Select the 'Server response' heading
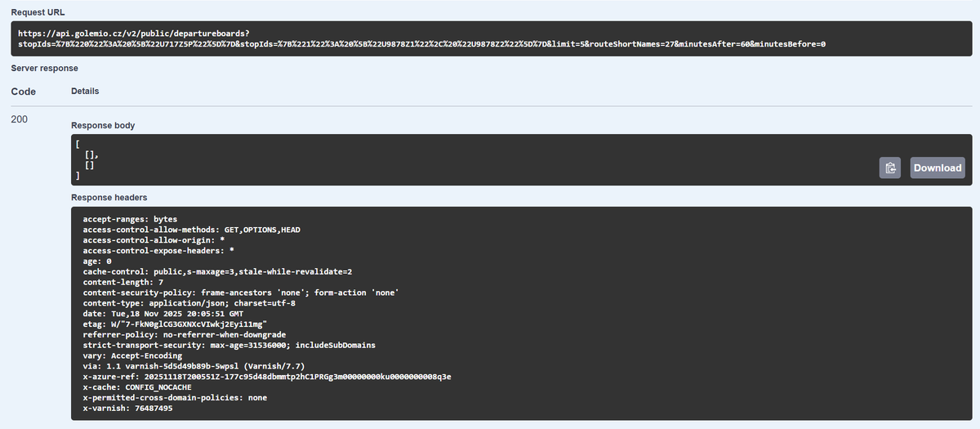Image resolution: width=980 pixels, height=429 pixels. (44, 68)
